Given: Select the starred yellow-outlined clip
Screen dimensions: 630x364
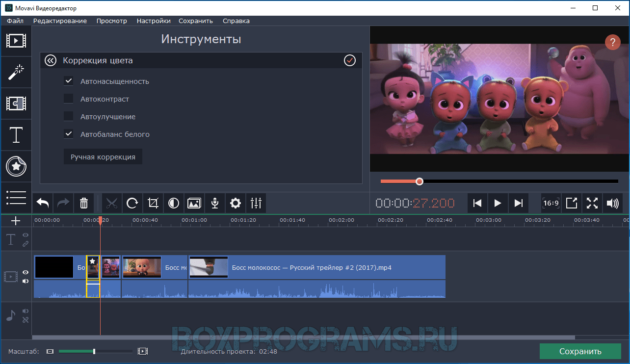Looking at the screenshot, I should click(x=93, y=276).
